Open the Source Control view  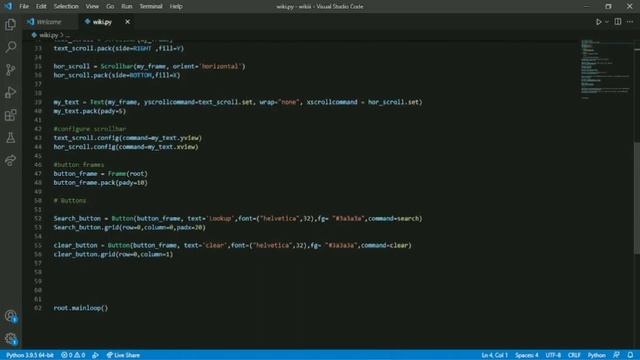[11, 70]
